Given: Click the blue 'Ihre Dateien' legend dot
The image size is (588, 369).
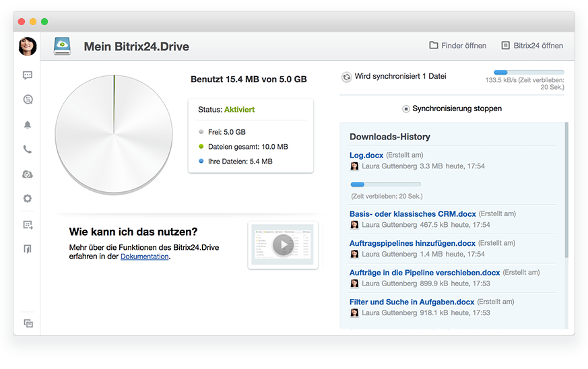Looking at the screenshot, I should pos(201,161).
